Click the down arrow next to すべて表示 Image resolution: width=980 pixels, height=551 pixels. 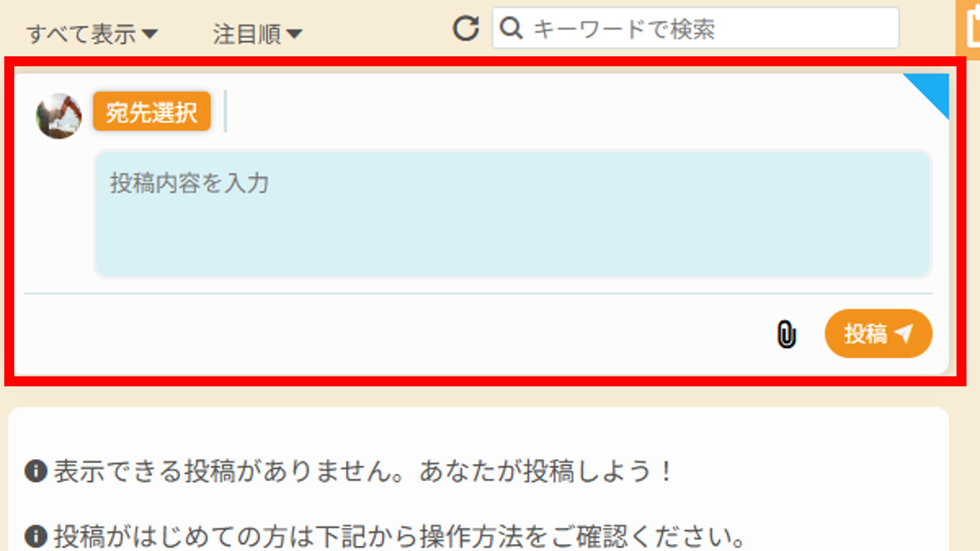click(x=150, y=34)
